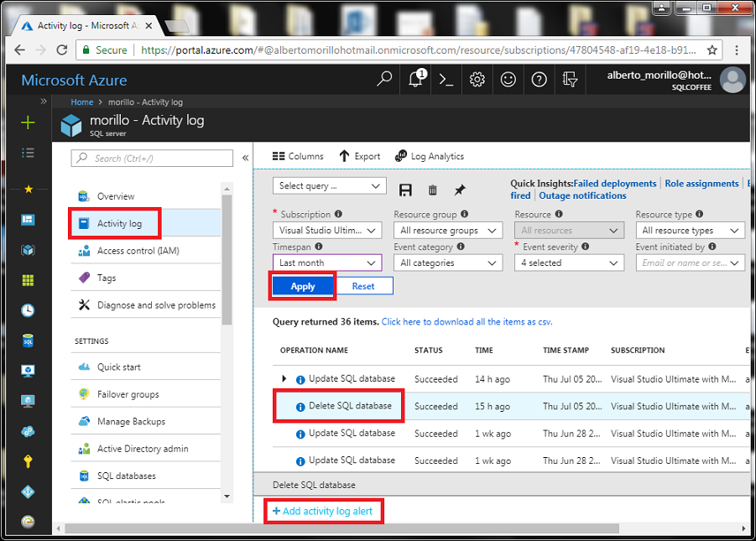756x541 pixels.
Task: Open Access control (IAM)
Action: [146, 251]
